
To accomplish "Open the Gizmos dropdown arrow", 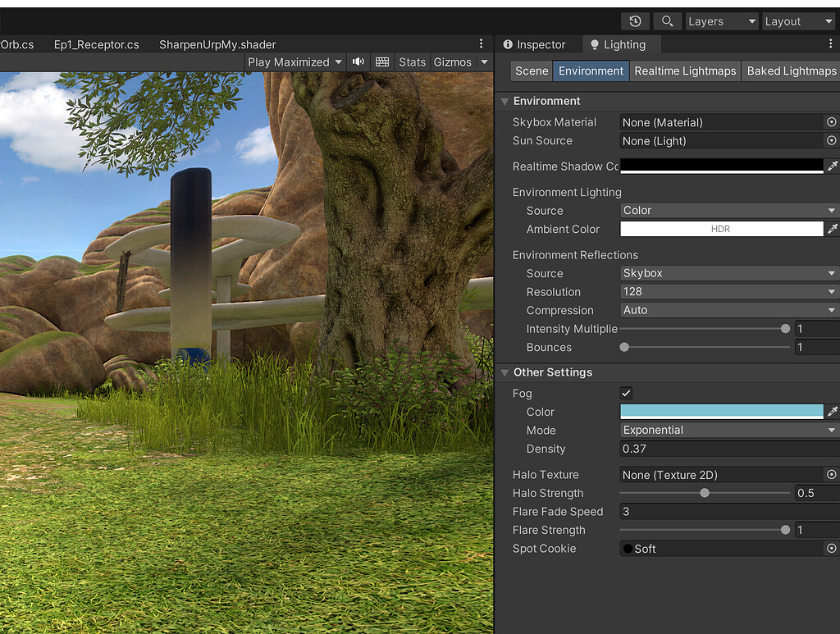I will tap(484, 62).
